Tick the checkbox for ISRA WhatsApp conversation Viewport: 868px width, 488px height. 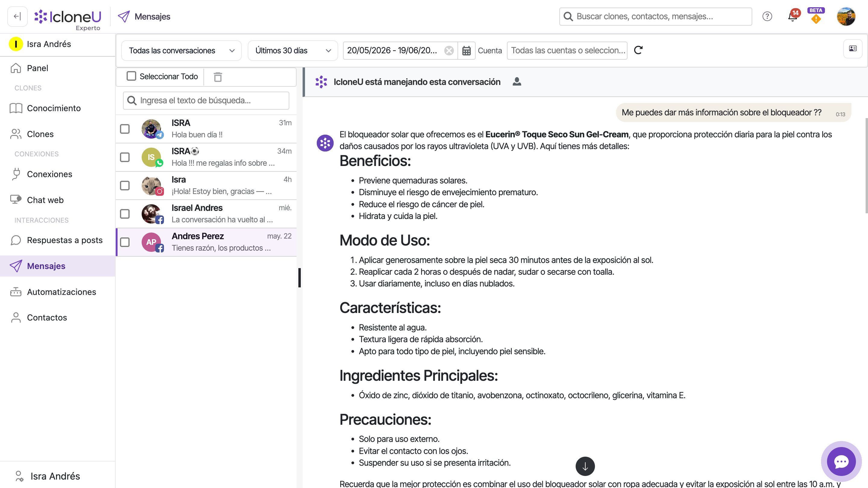pos(125,157)
